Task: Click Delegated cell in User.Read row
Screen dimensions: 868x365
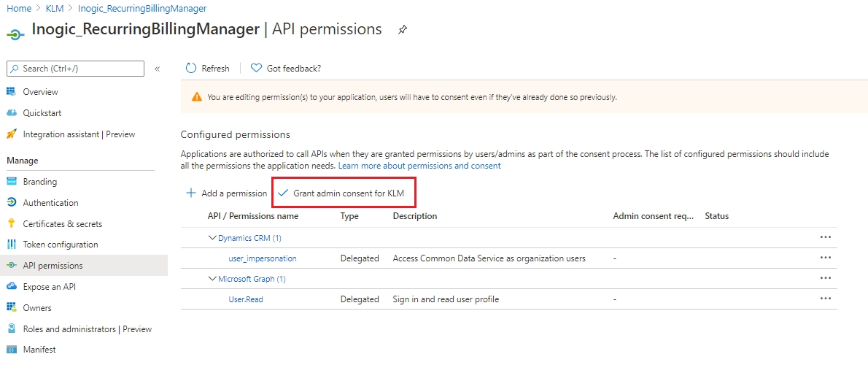Action: coord(360,299)
